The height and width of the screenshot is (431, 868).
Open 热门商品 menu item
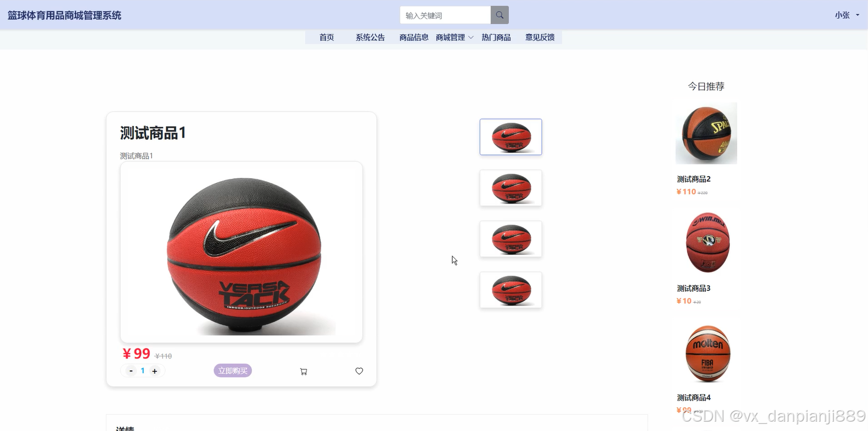tap(496, 37)
